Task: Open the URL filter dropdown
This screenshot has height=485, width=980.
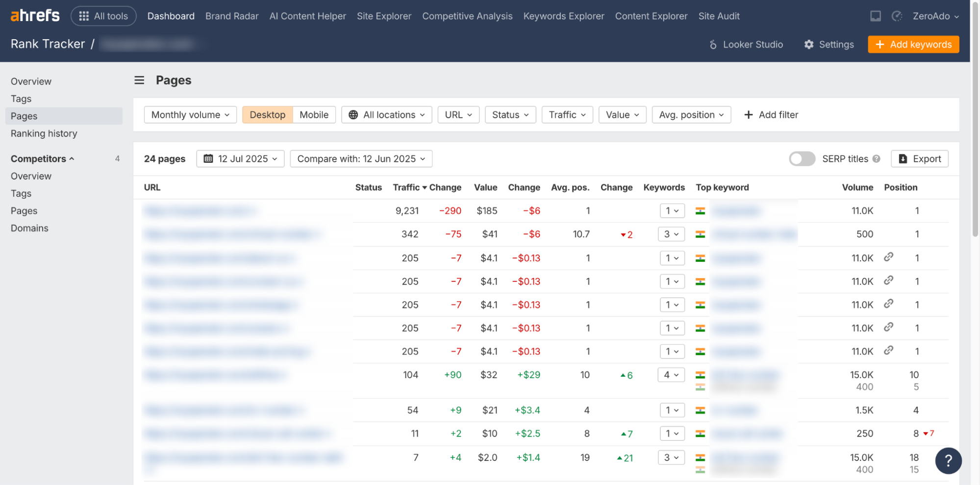Action: pos(458,115)
